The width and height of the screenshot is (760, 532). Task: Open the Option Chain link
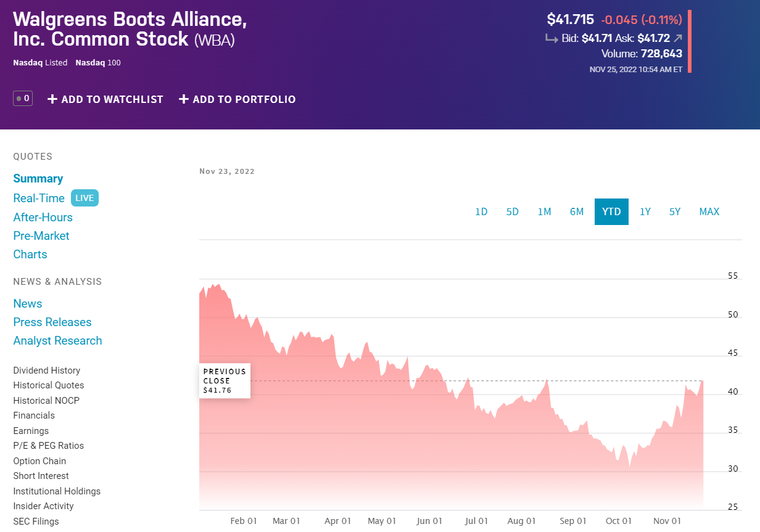click(39, 461)
